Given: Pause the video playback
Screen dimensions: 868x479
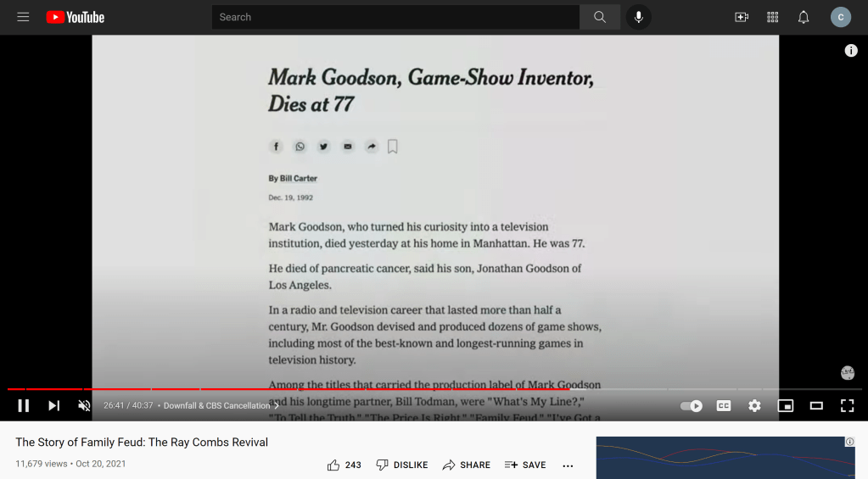Looking at the screenshot, I should (24, 405).
